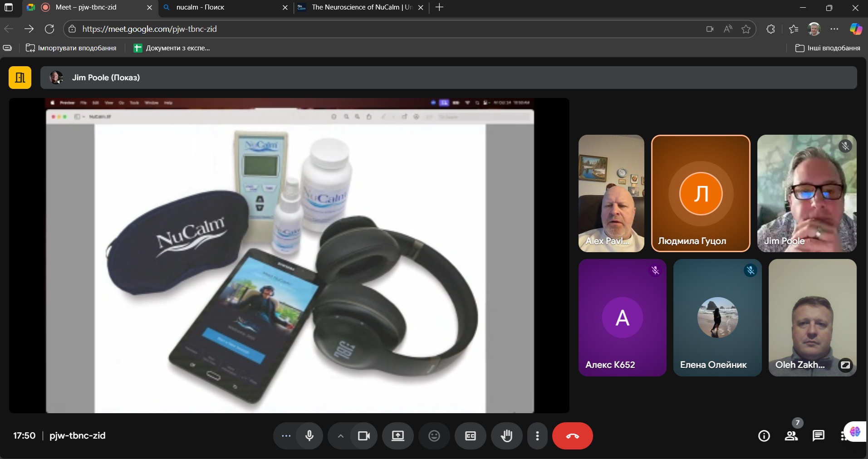
Task: Open more options vertical dots menu
Action: [x=537, y=436]
